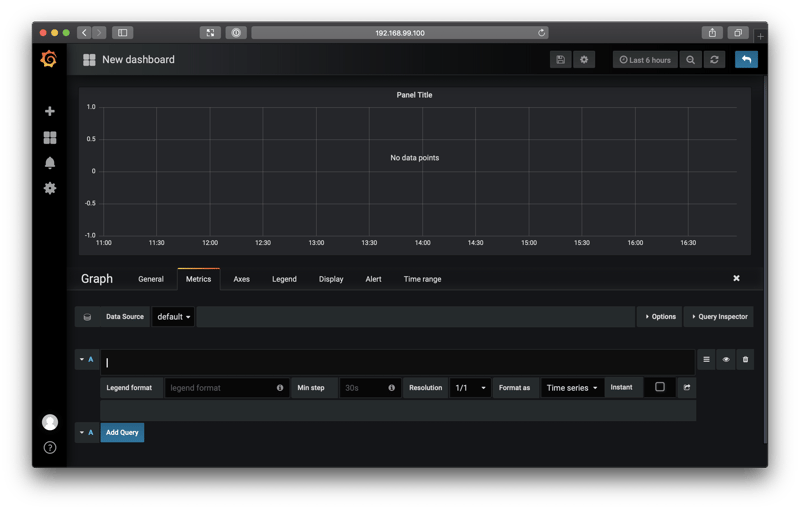Open the Format as Time series dropdown

[572, 388]
